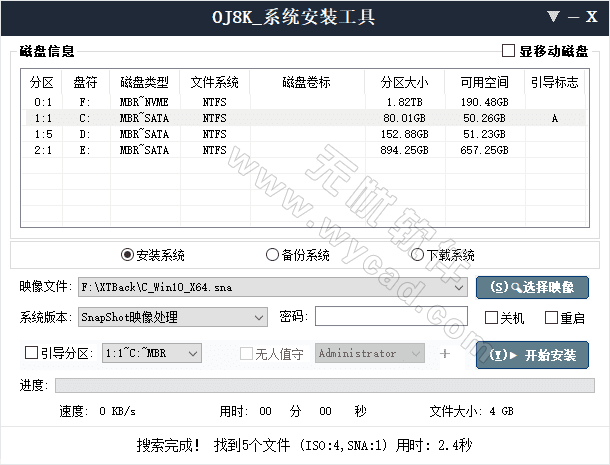Screen dimensions: 610x465
Task: Click the 磁盘卷标 column header
Action: coord(307,82)
